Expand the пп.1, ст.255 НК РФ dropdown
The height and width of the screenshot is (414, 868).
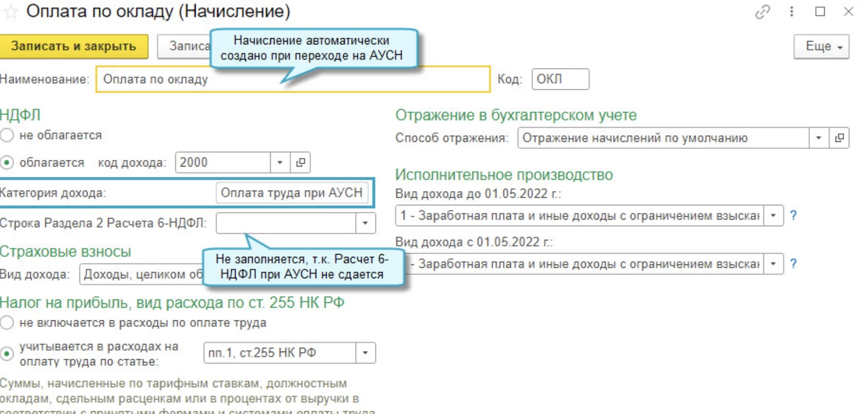point(365,353)
